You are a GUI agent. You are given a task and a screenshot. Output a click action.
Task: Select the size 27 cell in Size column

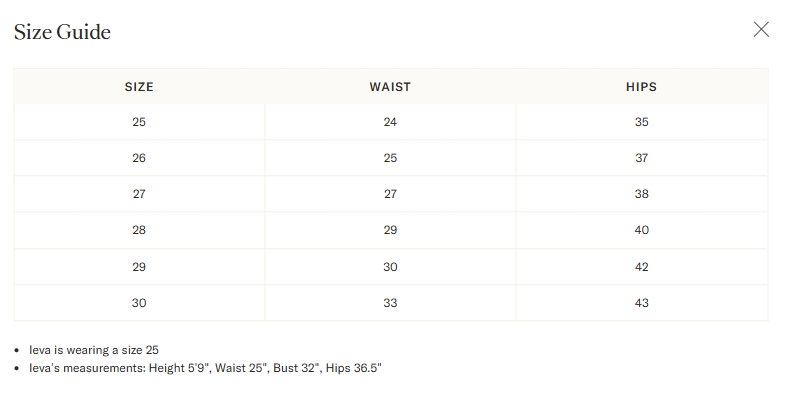[x=139, y=194]
